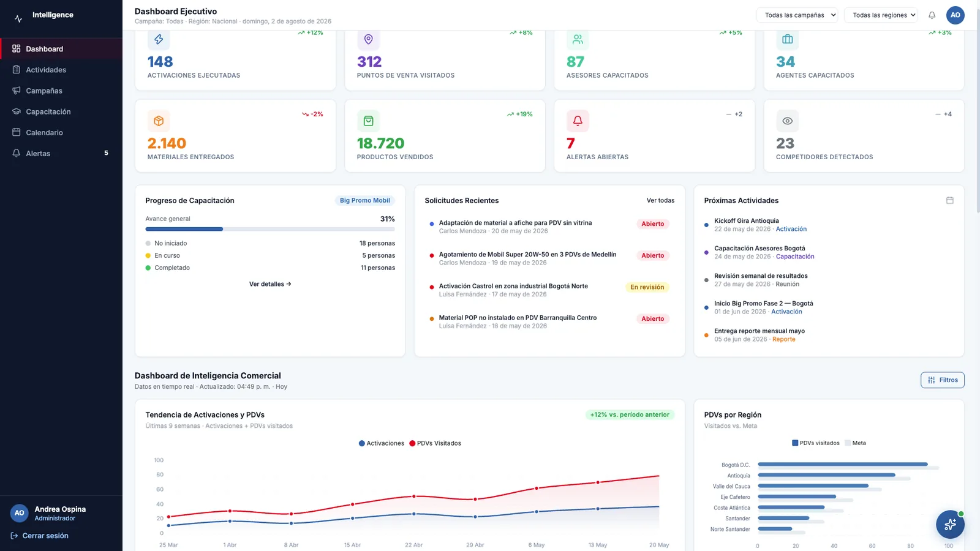
Task: Click the bell icon on Alertas Abiertas card
Action: click(578, 121)
